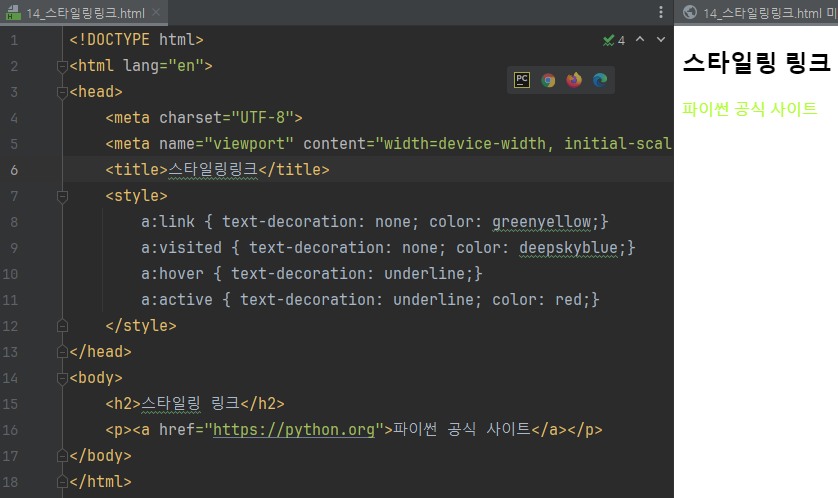Click the viewport meta tag on line 5

point(389,144)
